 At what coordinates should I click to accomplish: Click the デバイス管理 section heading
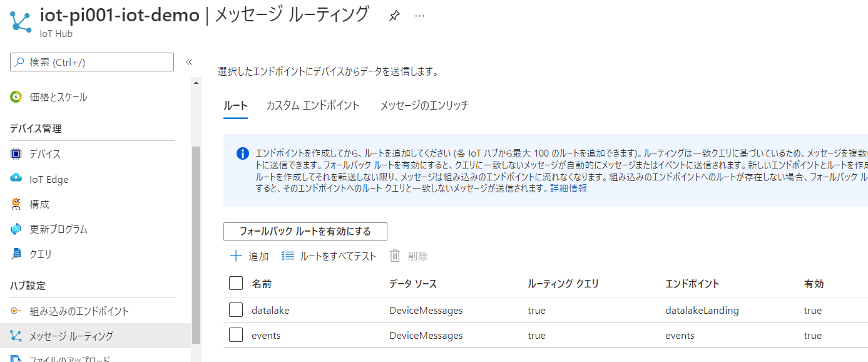36,128
